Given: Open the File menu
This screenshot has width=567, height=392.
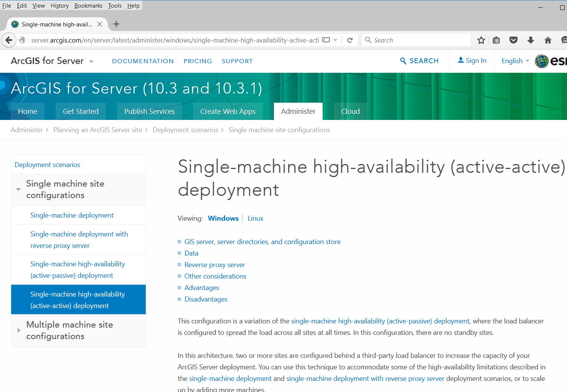Looking at the screenshot, I should (7, 5).
